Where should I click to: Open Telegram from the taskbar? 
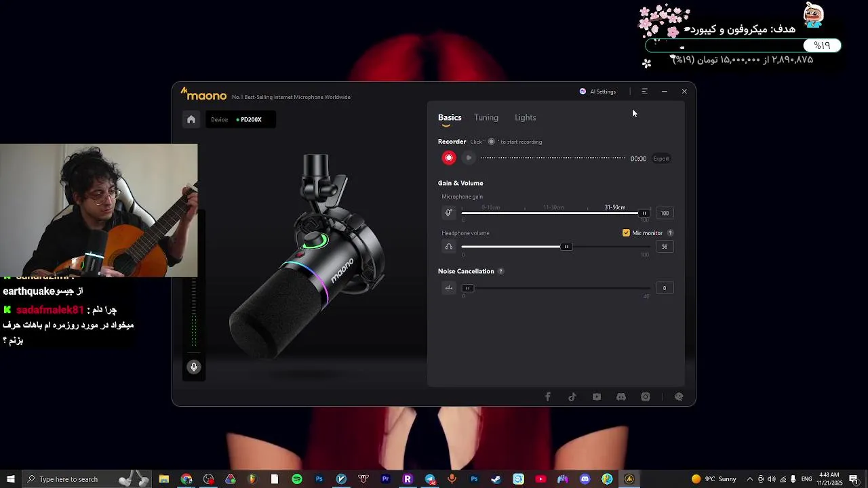coord(430,479)
